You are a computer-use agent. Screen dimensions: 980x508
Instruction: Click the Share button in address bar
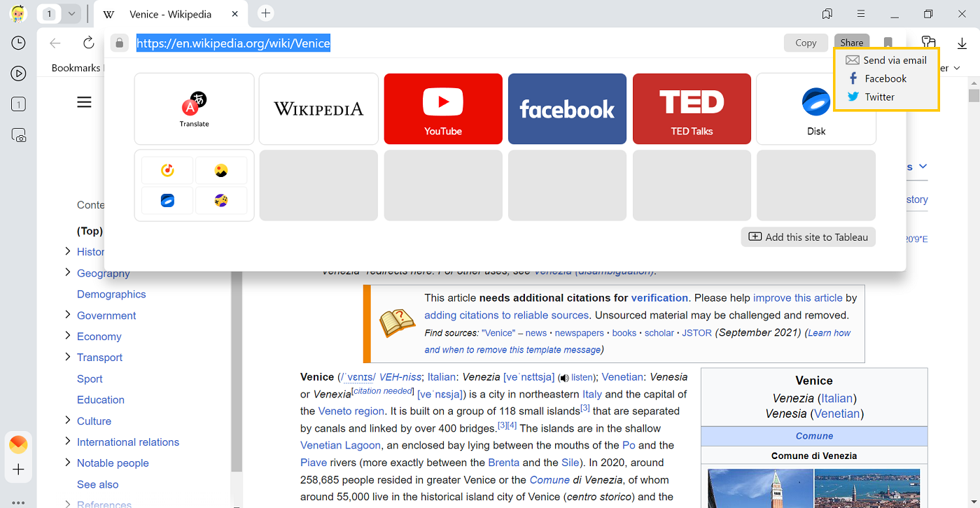click(852, 43)
